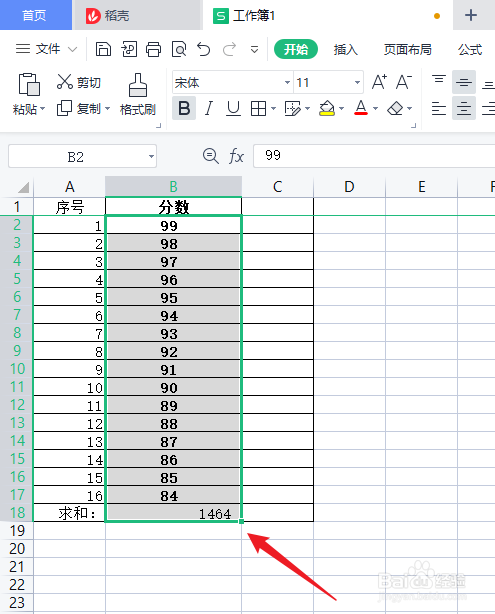
Task: Open Print Preview icon
Action: point(179,50)
